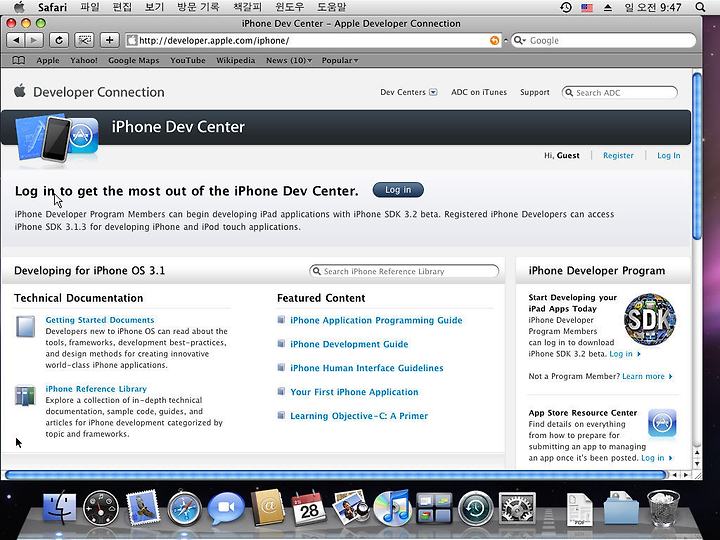Open the PDF document in Dock
Screen dimensions: 720x540
(x=579, y=509)
